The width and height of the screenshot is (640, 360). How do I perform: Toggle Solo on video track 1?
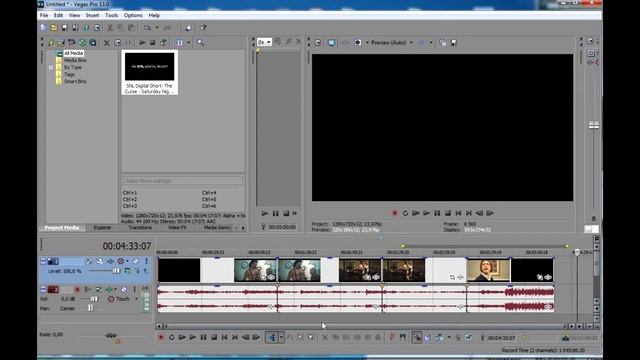(x=146, y=261)
